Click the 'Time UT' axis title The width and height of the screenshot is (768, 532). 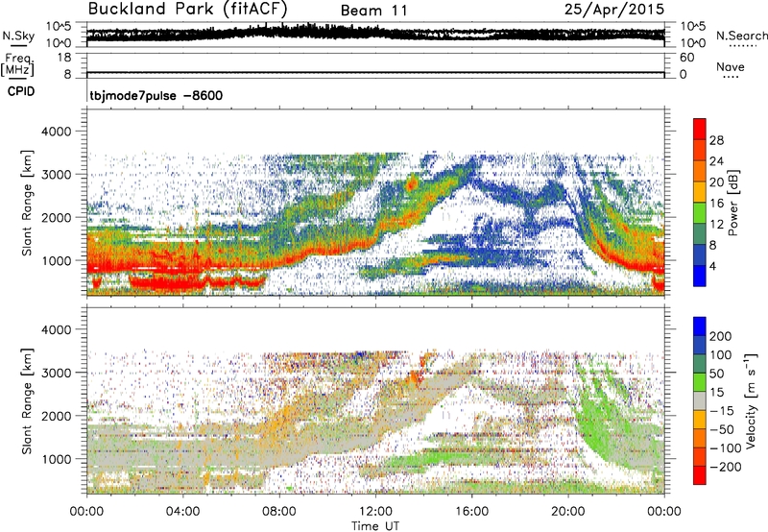[x=375, y=525]
